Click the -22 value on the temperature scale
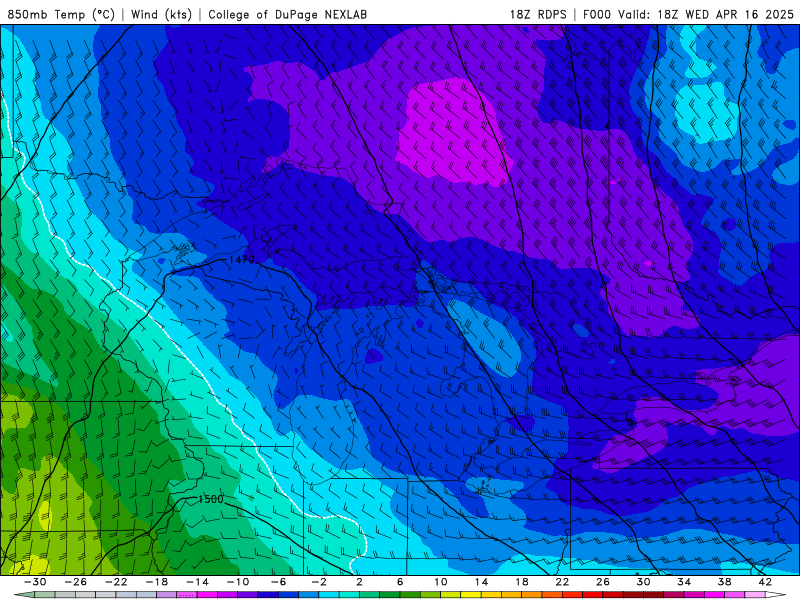800x600 pixels. (x=116, y=582)
